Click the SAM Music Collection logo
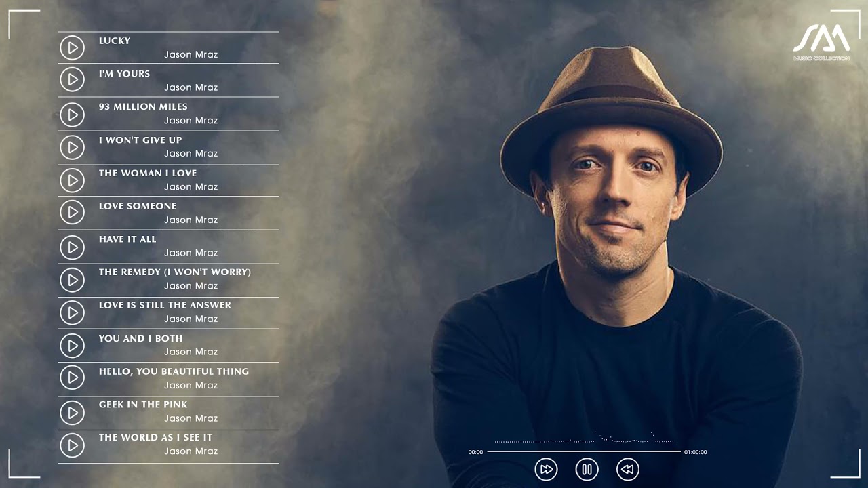 [821, 43]
